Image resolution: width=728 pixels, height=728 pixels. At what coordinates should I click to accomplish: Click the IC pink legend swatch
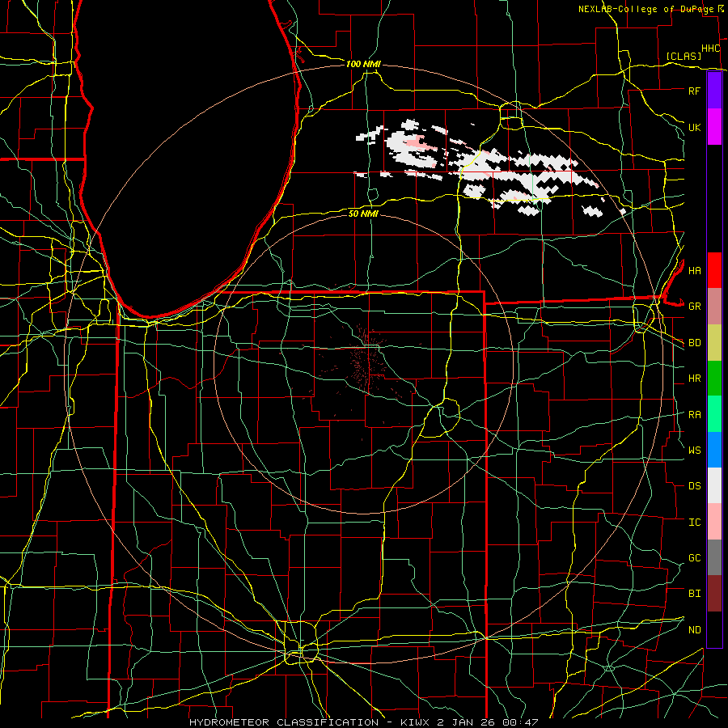coord(714,522)
